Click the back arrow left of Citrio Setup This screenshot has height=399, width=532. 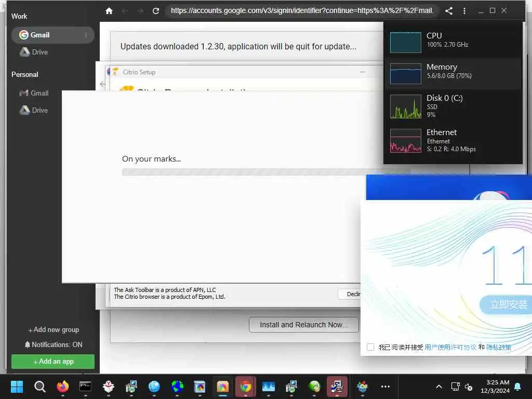coord(102,84)
